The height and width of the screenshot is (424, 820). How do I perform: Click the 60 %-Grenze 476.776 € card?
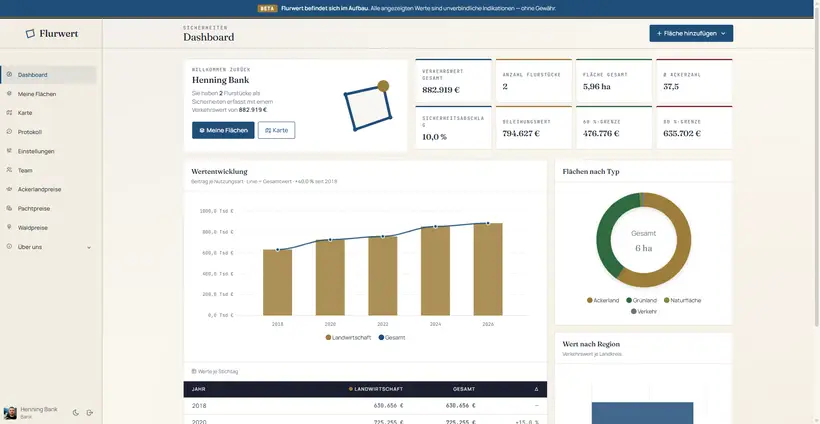(614, 128)
